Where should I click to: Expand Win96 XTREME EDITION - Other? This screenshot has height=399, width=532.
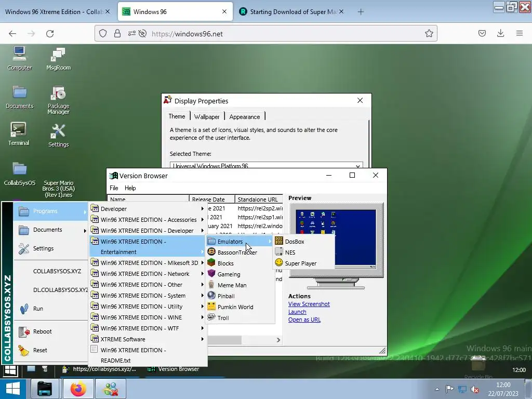(148, 284)
